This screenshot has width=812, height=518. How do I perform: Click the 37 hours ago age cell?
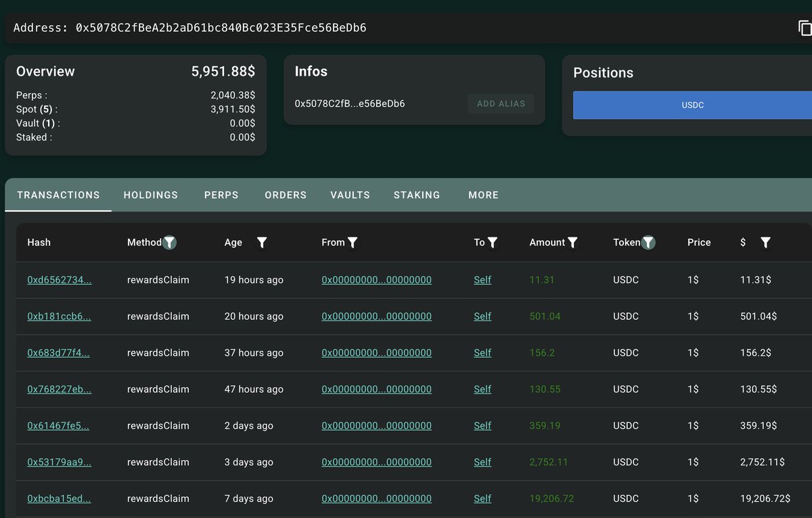pos(254,353)
